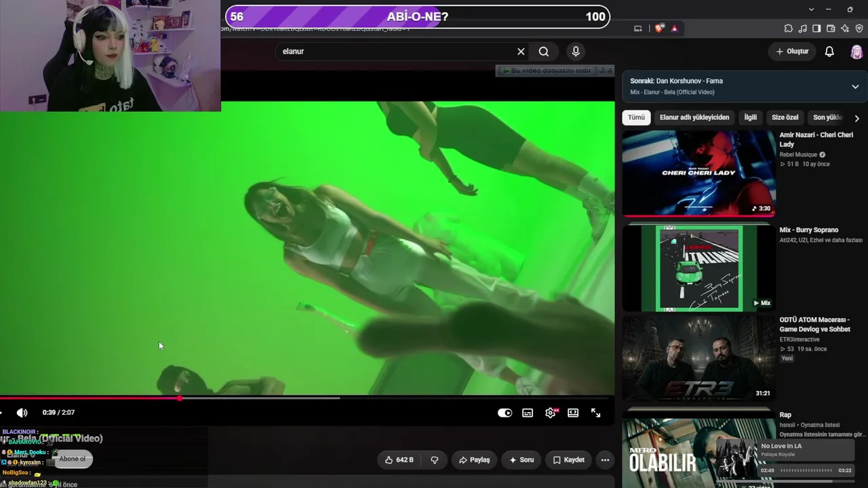
Task: Select the Size özel filter chip
Action: pyautogui.click(x=785, y=117)
